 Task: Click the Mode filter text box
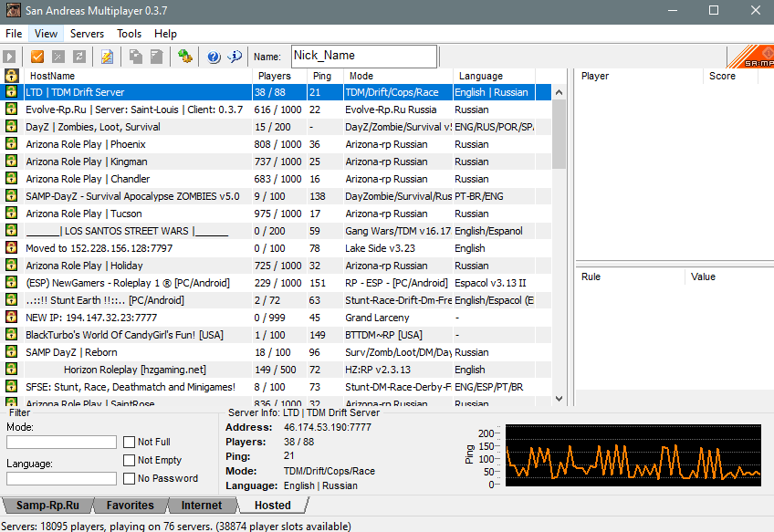[x=62, y=442]
